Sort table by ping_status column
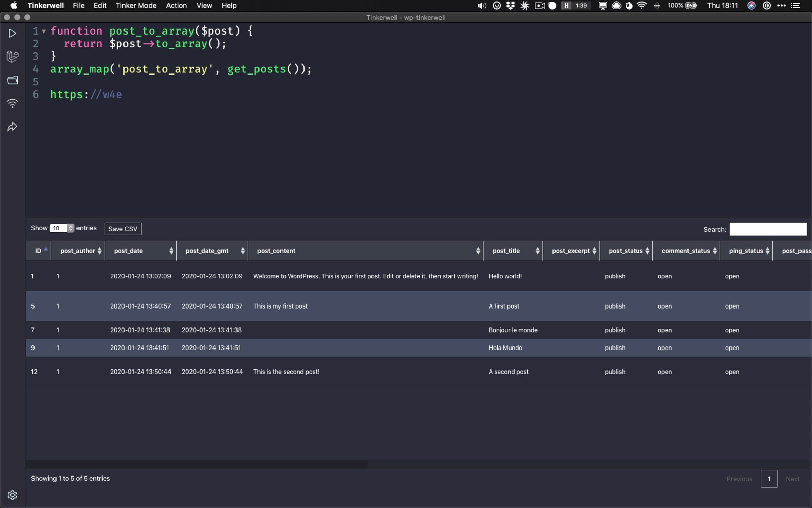The image size is (812, 508). click(746, 251)
